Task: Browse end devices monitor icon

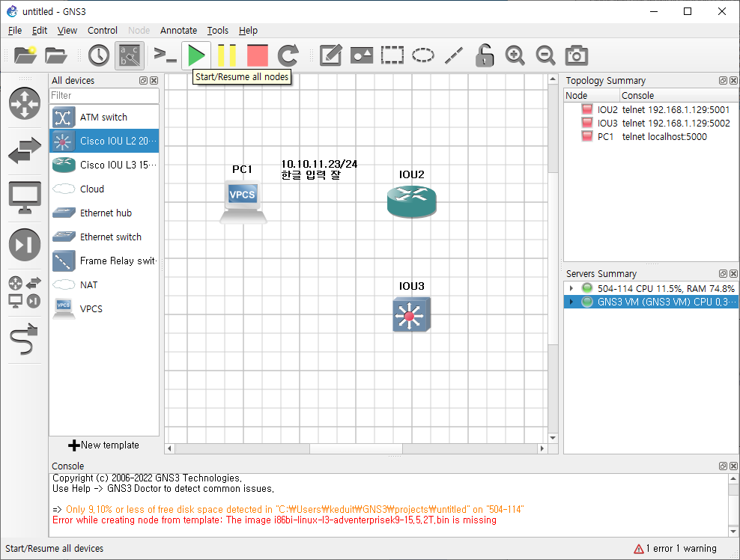Action: [25, 198]
